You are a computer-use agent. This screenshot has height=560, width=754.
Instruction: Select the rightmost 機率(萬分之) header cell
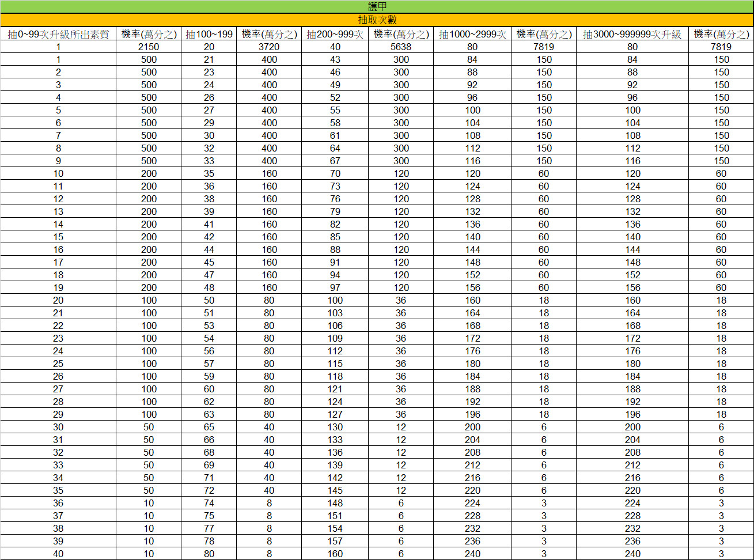pos(721,34)
